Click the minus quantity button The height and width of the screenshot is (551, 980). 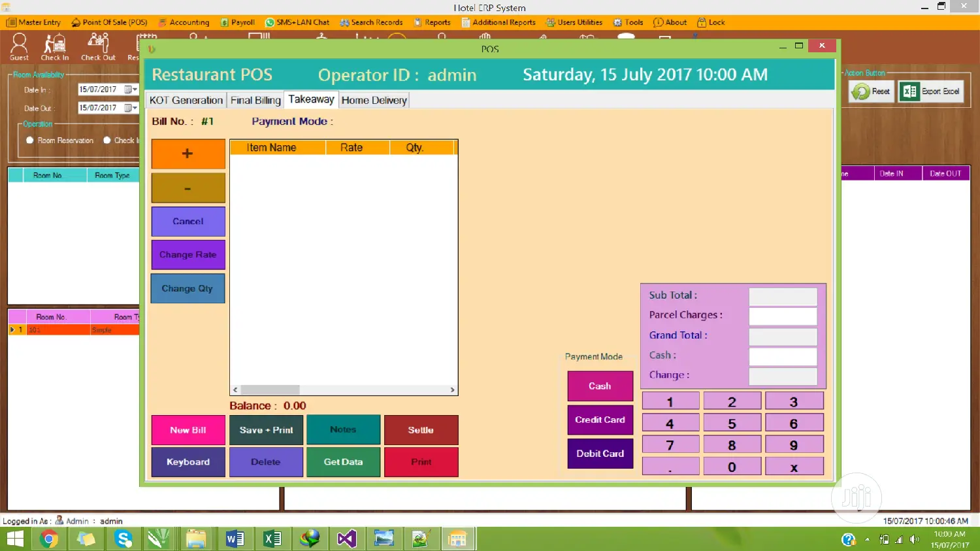188,188
